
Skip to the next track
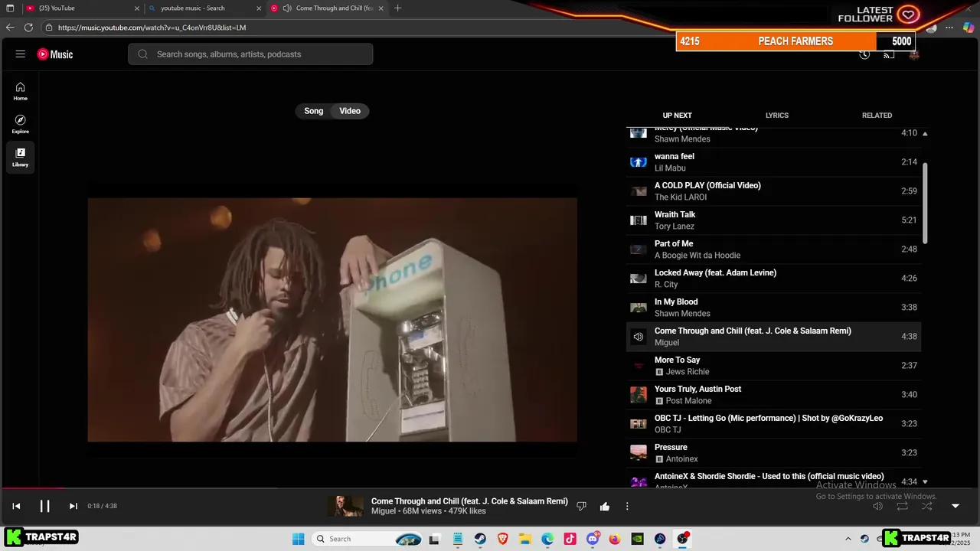click(x=73, y=506)
